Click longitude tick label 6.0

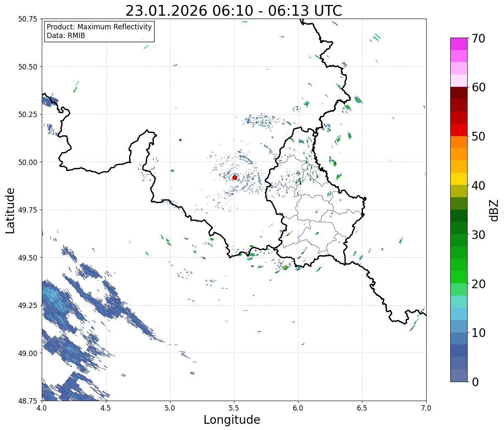pyautogui.click(x=298, y=408)
